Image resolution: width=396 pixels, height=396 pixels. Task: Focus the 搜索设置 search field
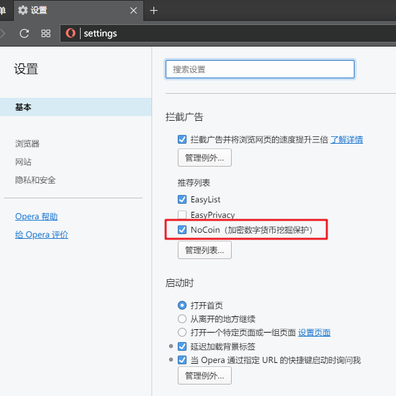(260, 69)
